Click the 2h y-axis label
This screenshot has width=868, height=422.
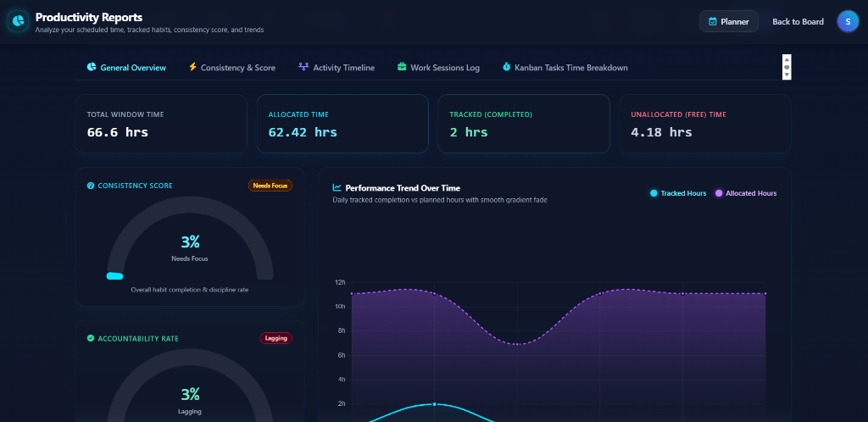341,403
